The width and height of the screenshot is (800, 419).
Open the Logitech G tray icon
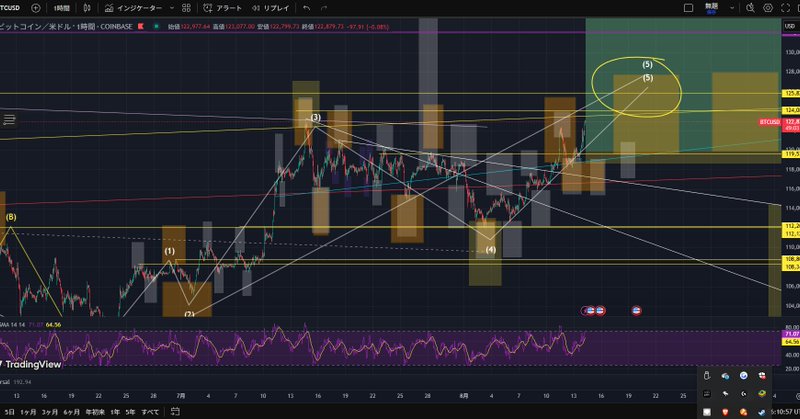[x=743, y=394]
